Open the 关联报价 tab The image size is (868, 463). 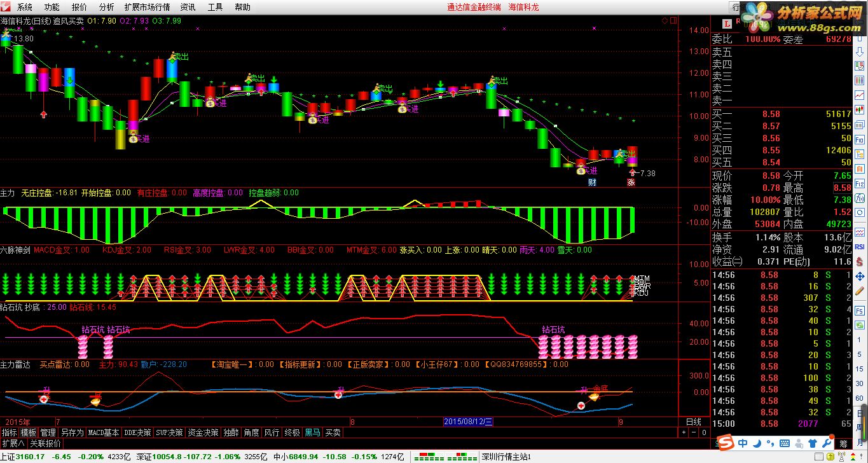tap(46, 443)
